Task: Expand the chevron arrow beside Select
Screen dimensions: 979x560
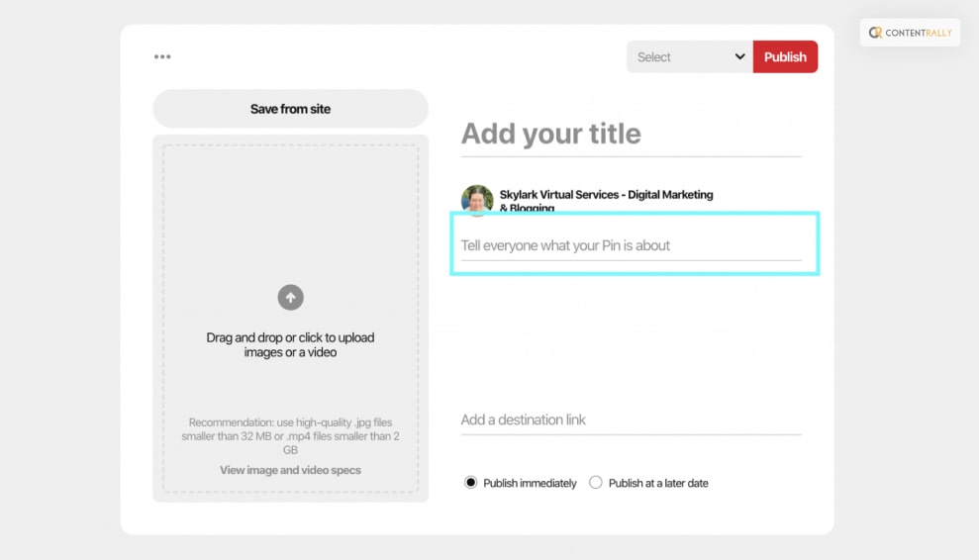Action: 739,56
